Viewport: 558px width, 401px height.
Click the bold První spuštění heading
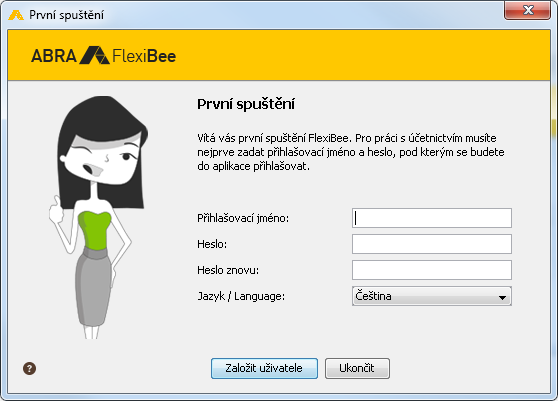point(246,104)
